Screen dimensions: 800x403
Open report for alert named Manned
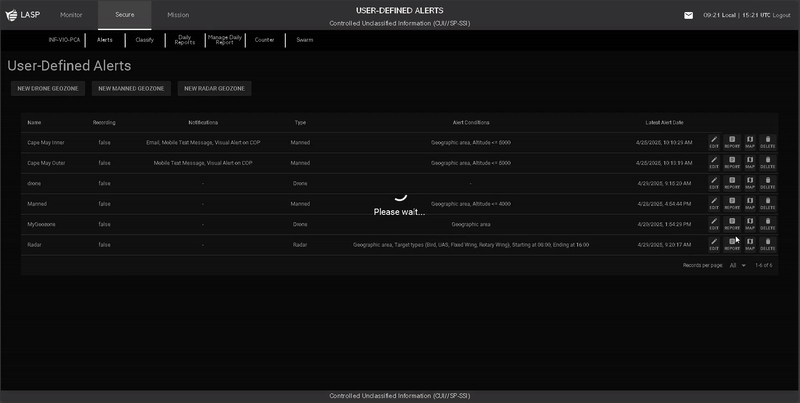coord(732,204)
